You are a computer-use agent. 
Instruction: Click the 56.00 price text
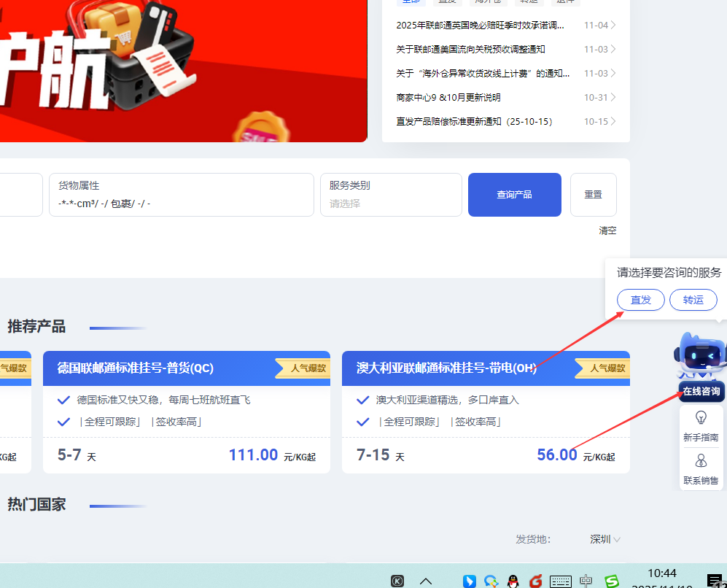557,455
